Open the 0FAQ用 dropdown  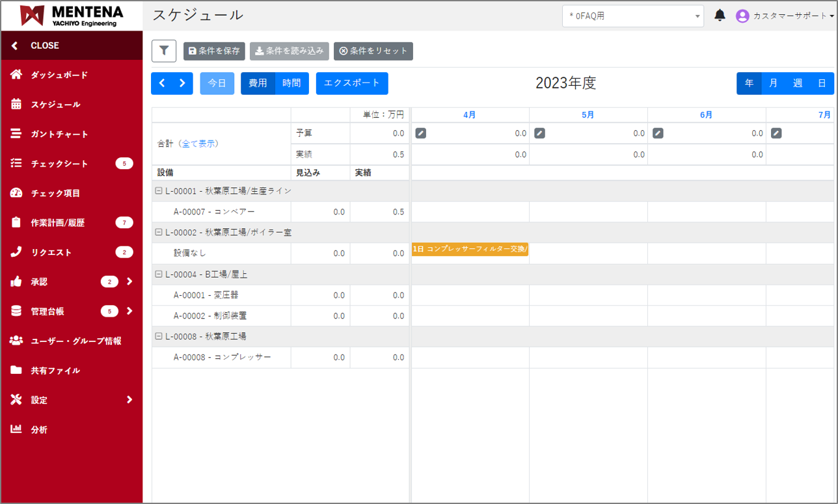632,16
